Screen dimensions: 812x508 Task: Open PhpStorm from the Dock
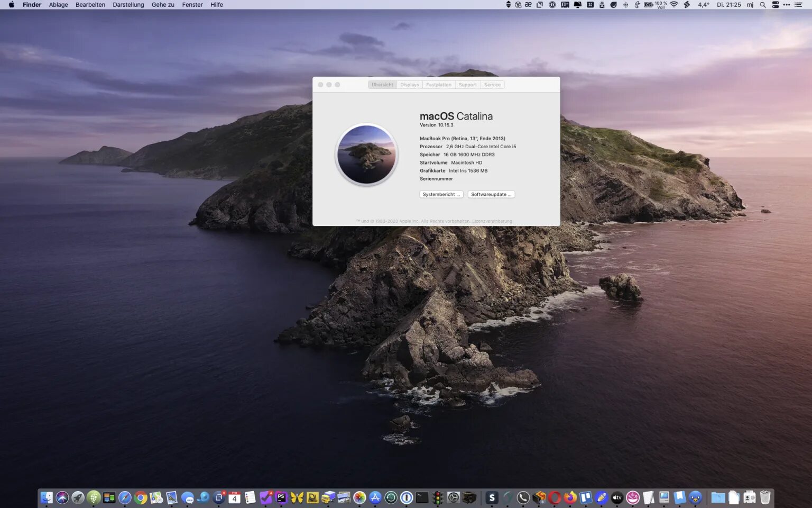tap(280, 497)
